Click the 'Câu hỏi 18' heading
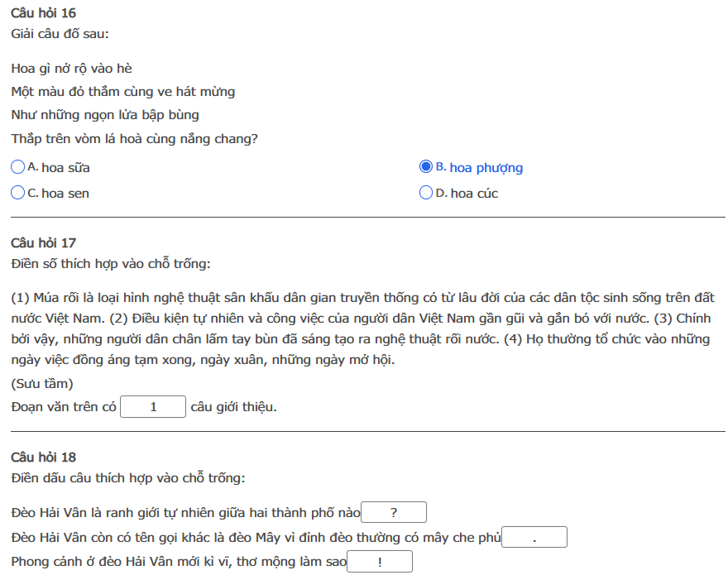This screenshot has height=575, width=728. [x=43, y=457]
